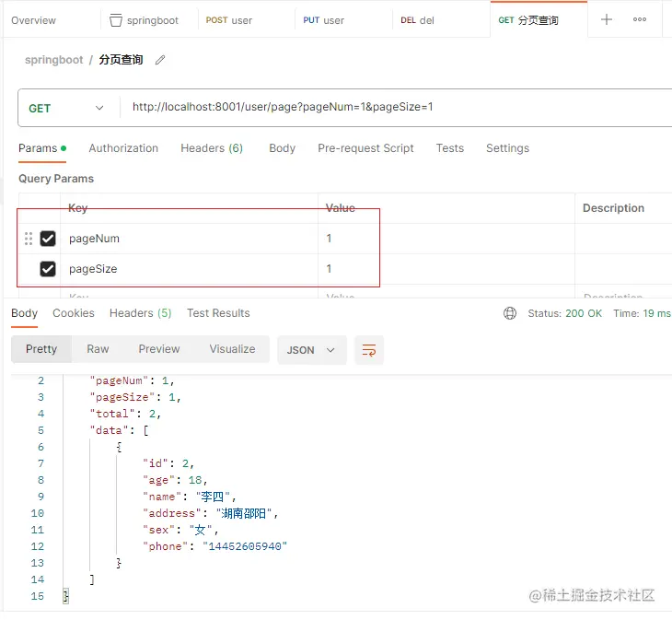The image size is (672, 620).
Task: Click the springboot breadcrumb link
Action: [53, 60]
